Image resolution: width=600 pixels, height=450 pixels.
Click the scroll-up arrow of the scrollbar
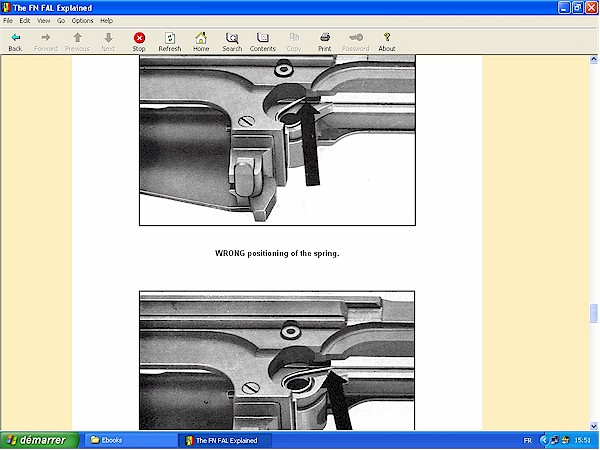(593, 59)
